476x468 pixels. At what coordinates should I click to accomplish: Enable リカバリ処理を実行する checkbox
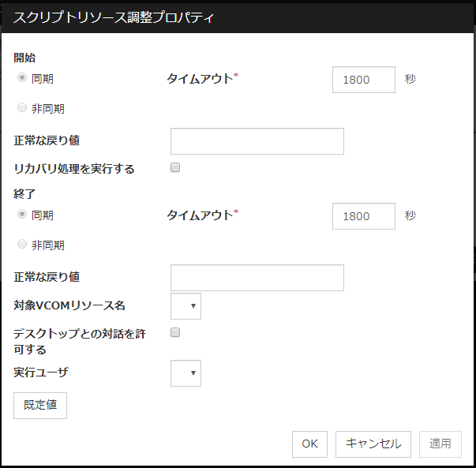click(x=176, y=167)
